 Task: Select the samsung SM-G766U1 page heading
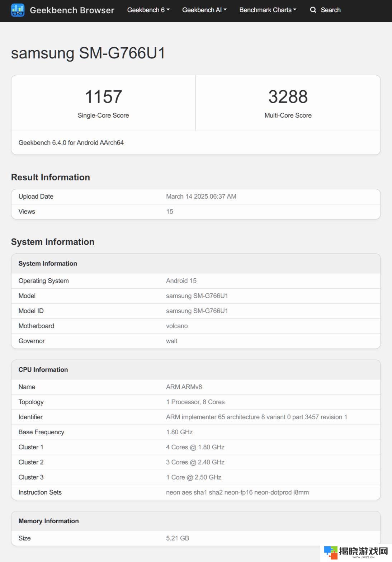88,53
